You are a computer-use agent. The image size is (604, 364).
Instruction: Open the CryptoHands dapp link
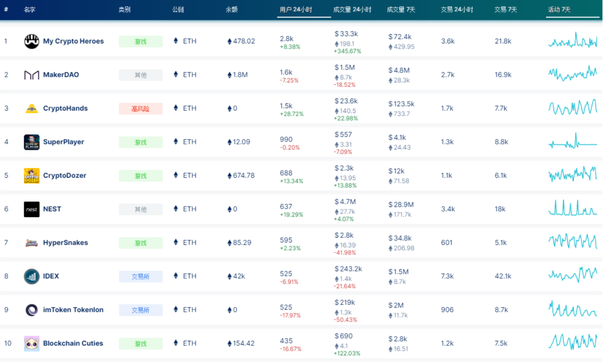[x=65, y=109]
